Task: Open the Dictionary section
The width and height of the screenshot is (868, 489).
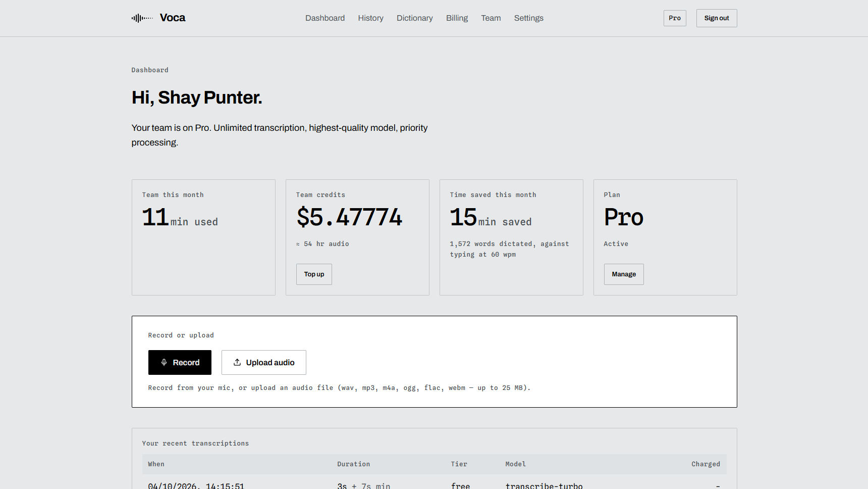Action: click(415, 18)
